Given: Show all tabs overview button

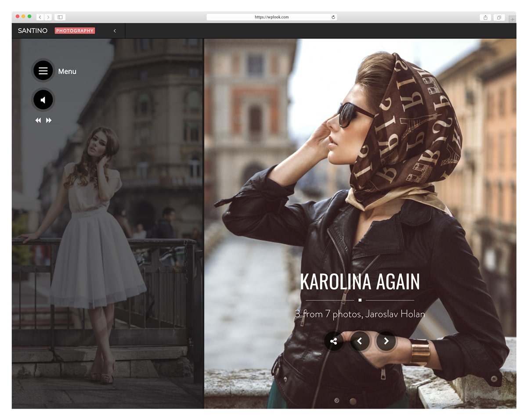Looking at the screenshot, I should coord(499,17).
